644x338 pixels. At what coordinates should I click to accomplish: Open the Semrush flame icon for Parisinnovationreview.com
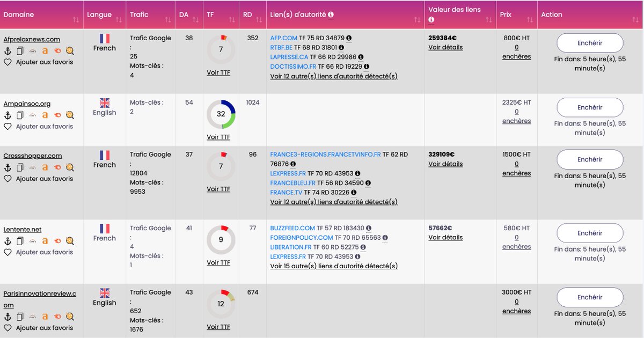pyautogui.click(x=57, y=317)
